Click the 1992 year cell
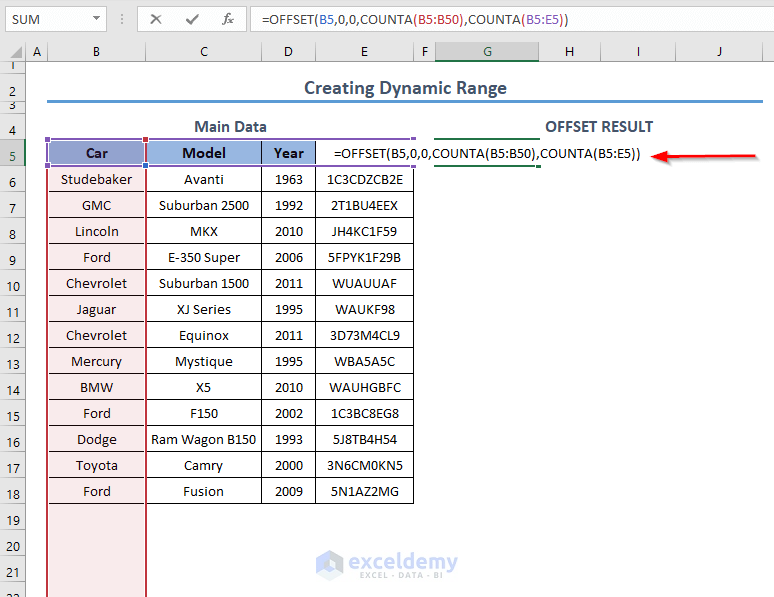Viewport: 774px width, 597px height. coord(289,205)
